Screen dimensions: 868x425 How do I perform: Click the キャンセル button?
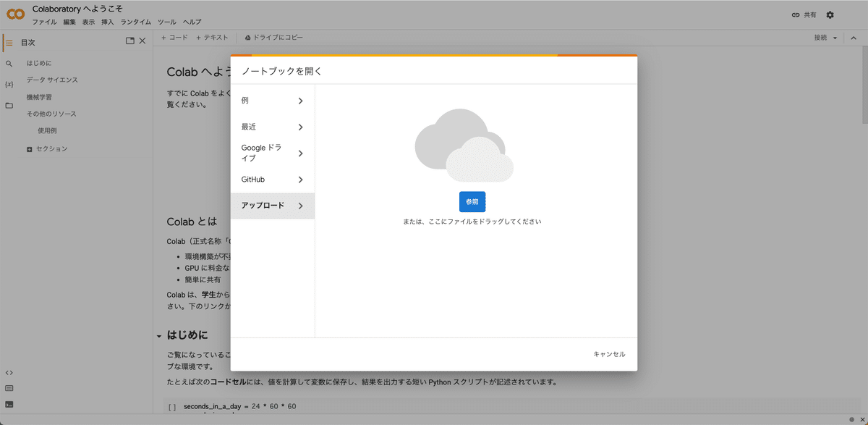click(609, 354)
